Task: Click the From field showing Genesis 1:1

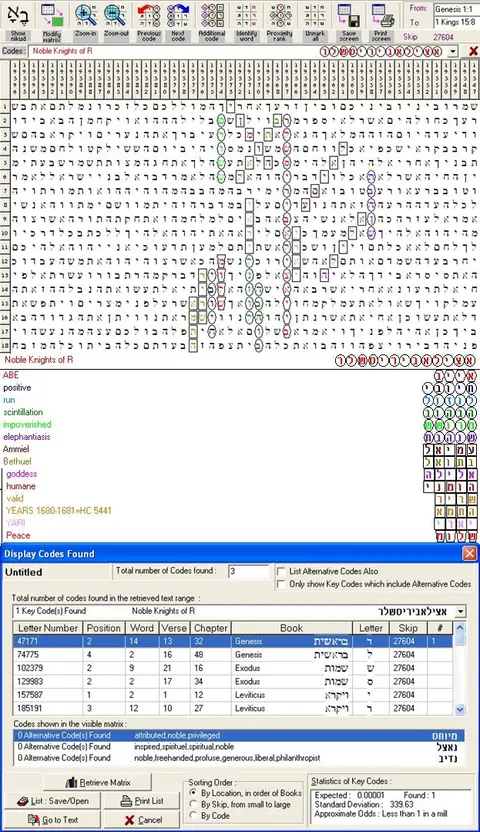Action: (456, 9)
